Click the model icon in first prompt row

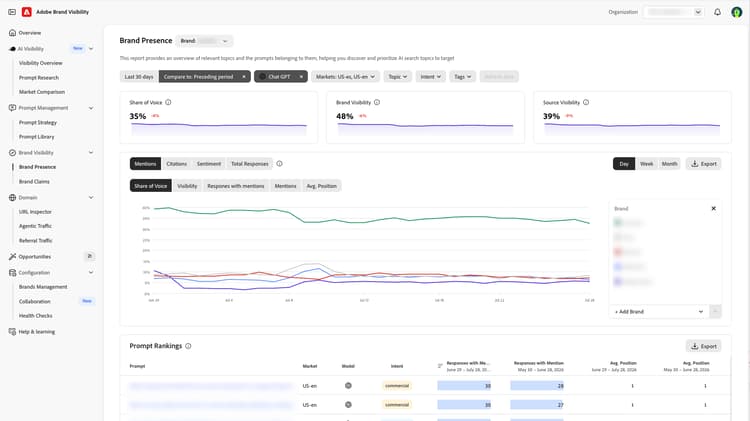pos(348,386)
